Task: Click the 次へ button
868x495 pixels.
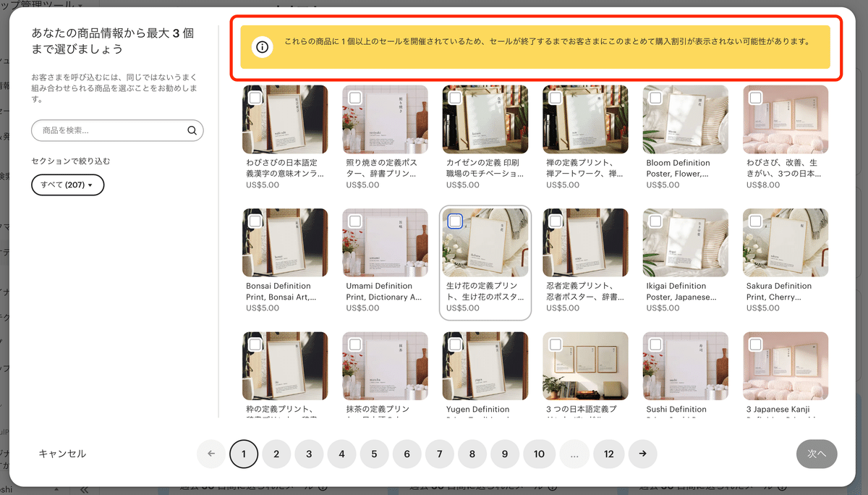Action: pos(817,454)
